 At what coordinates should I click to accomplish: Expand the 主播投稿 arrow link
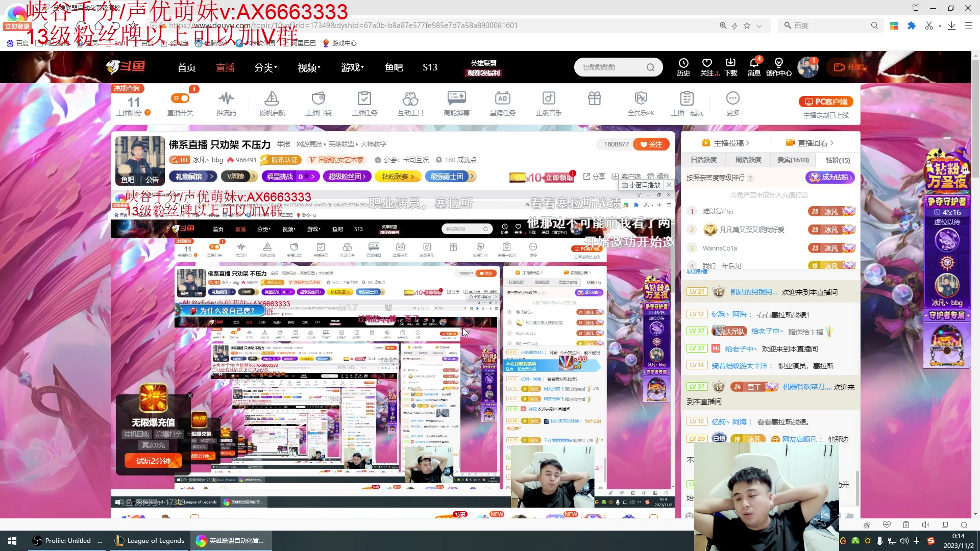726,143
